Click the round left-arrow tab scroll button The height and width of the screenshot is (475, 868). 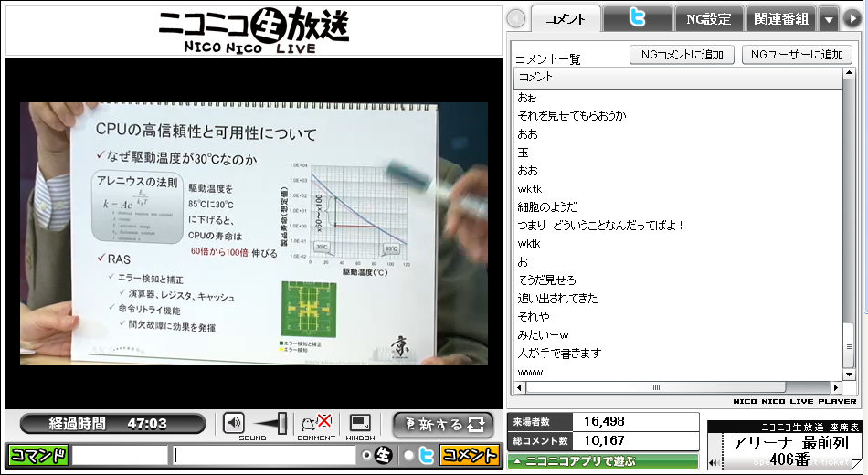[516, 19]
